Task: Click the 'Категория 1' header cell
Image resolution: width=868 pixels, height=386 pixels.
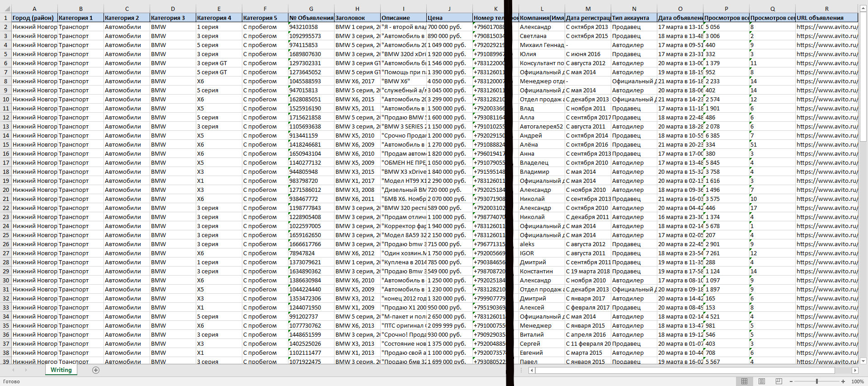Action: point(80,18)
